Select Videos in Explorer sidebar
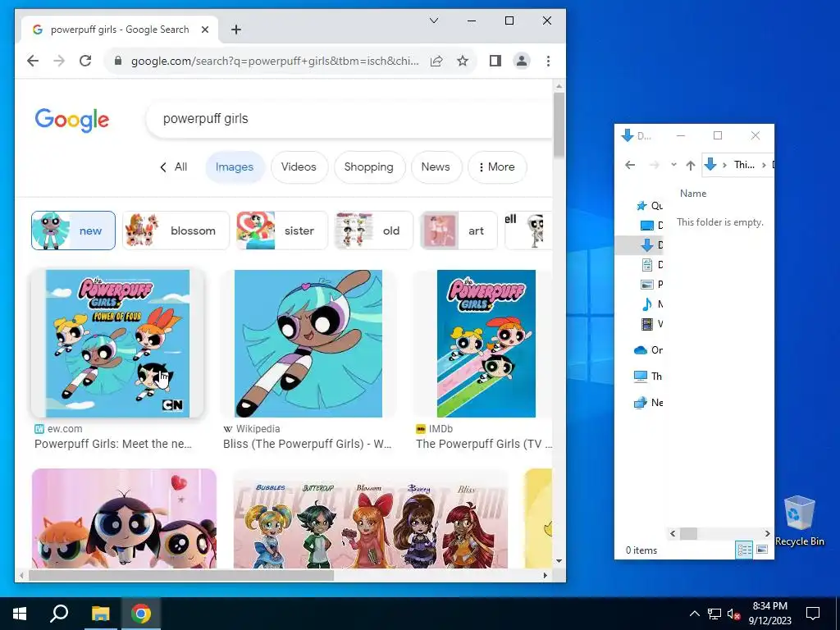 (651, 324)
